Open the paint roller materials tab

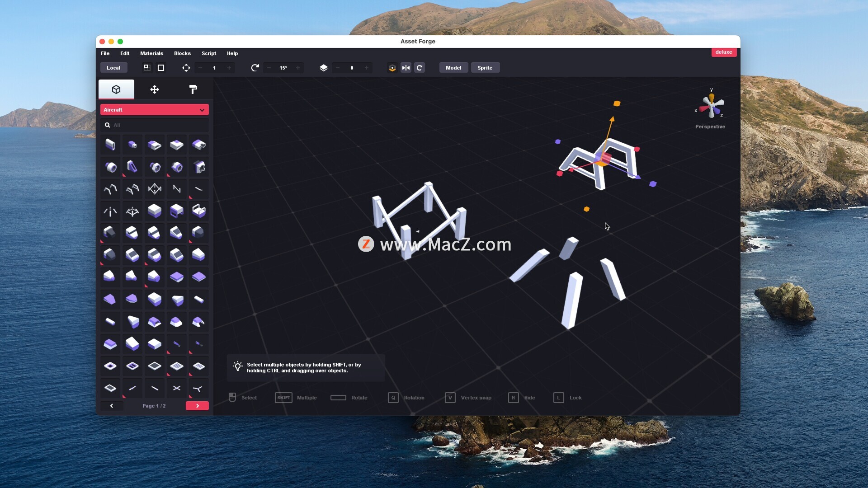(x=193, y=89)
